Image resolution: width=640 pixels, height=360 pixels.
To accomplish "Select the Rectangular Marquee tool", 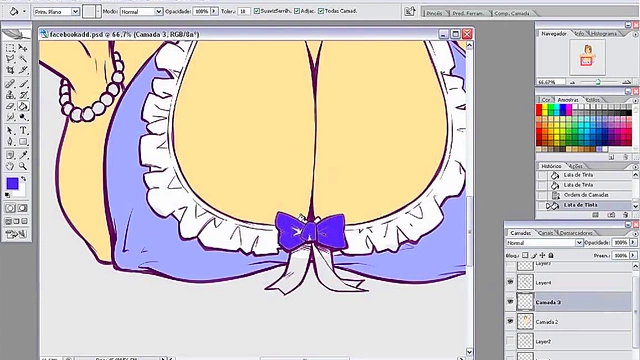I will pos(10,48).
